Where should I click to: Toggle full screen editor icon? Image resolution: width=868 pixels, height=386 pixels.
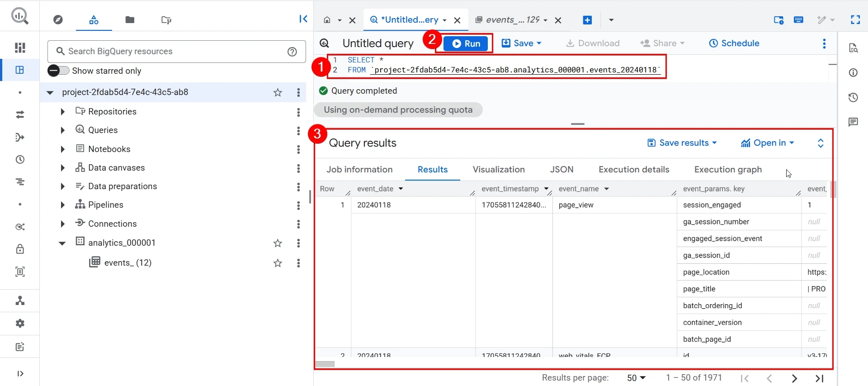click(x=855, y=20)
